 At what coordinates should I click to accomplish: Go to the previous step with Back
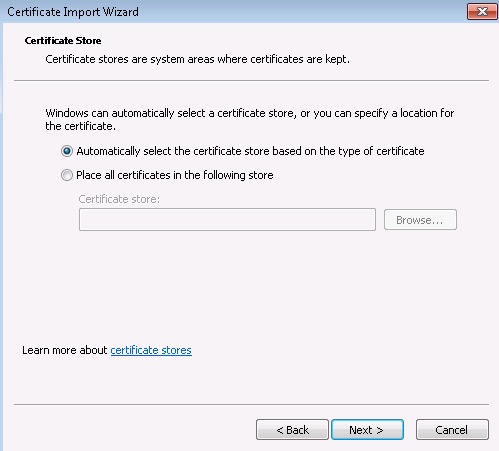pyautogui.click(x=292, y=430)
